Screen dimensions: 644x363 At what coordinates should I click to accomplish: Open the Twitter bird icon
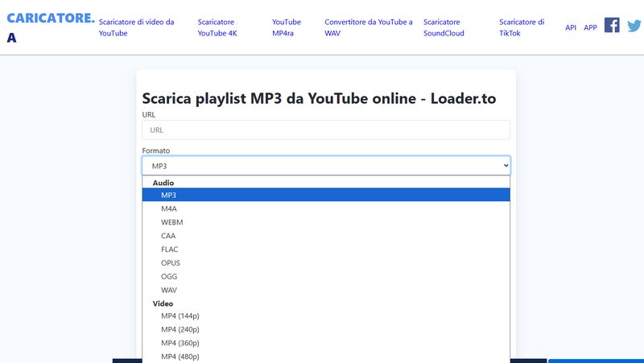click(634, 26)
